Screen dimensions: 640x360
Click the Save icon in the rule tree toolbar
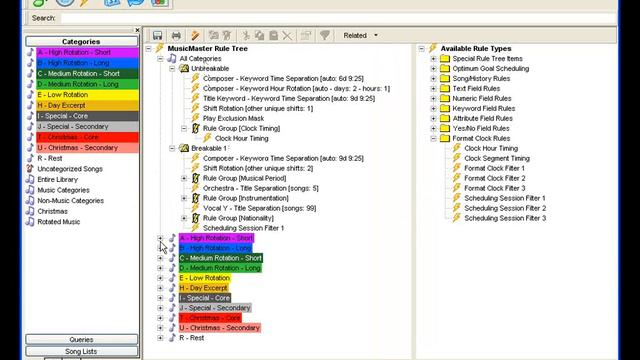pos(158,36)
